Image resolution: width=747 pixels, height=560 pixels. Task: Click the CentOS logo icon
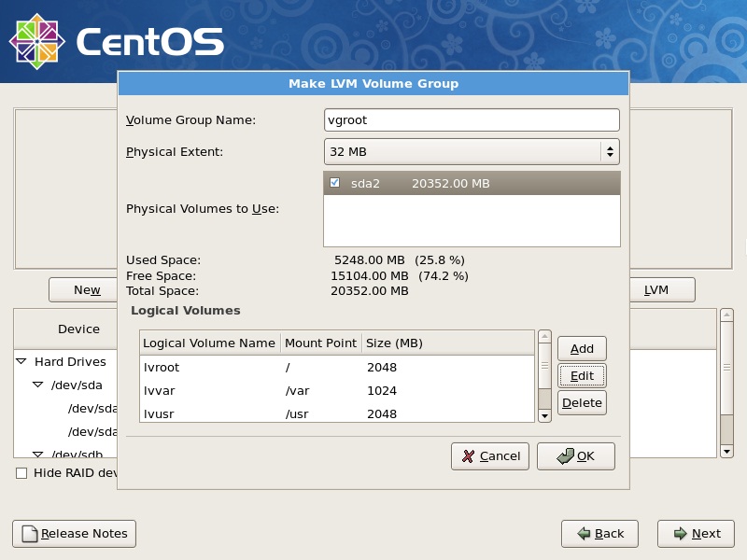(36, 41)
